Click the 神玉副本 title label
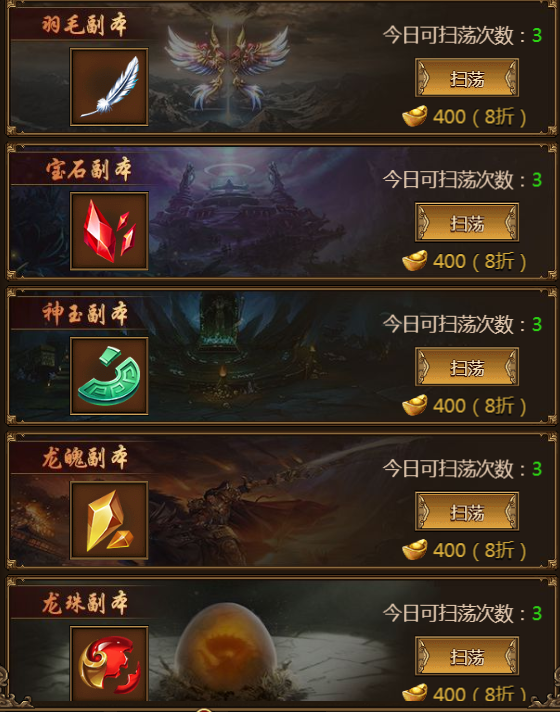The height and width of the screenshot is (712, 560). (84, 314)
